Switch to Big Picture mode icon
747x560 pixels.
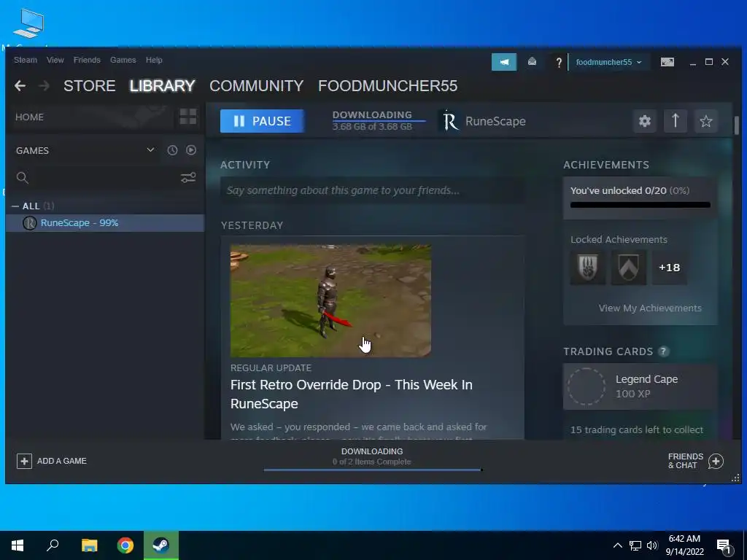click(x=667, y=62)
